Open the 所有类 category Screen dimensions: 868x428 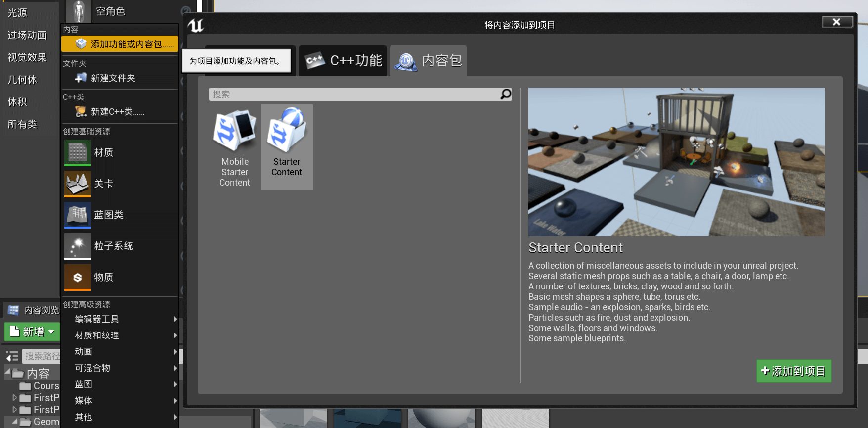point(22,124)
